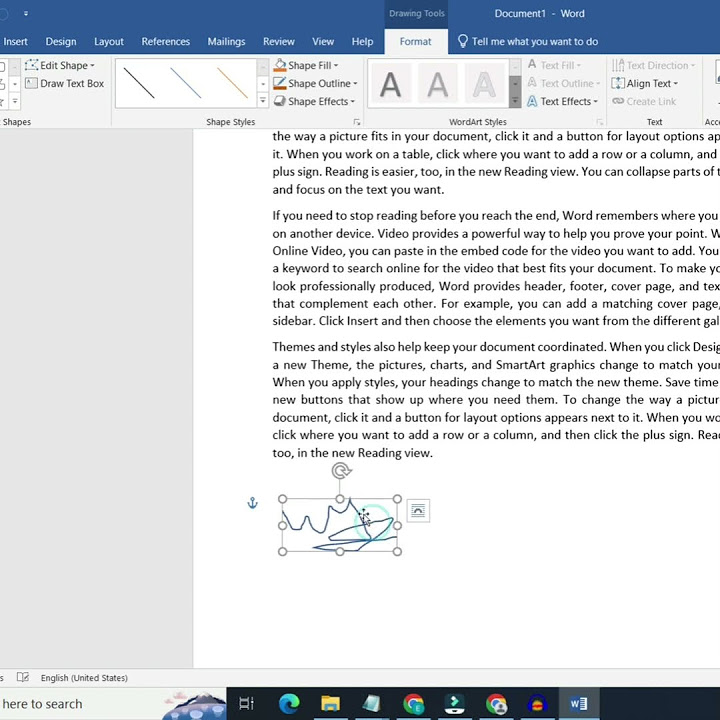
Task: Click the object anchor icon in margin
Action: tap(253, 503)
